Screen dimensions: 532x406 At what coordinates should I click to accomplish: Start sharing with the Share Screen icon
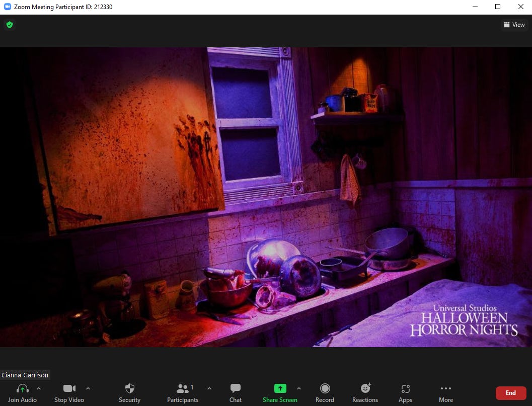click(x=280, y=388)
